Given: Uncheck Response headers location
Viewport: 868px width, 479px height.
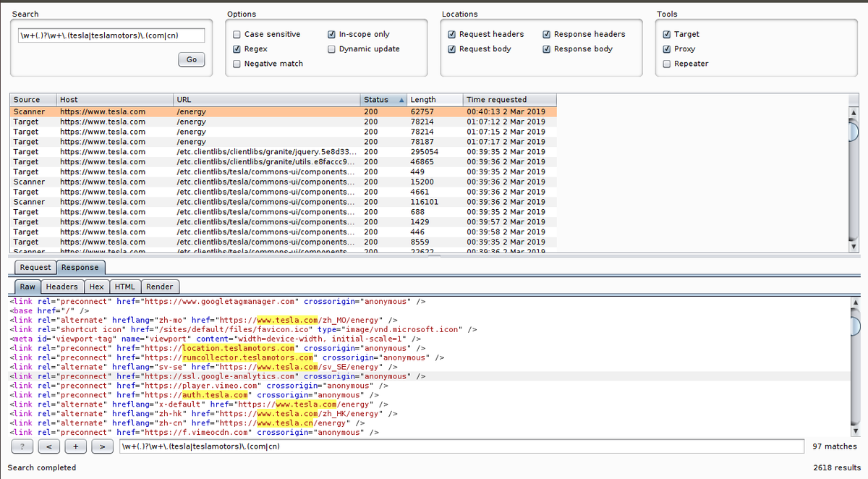Looking at the screenshot, I should [547, 34].
